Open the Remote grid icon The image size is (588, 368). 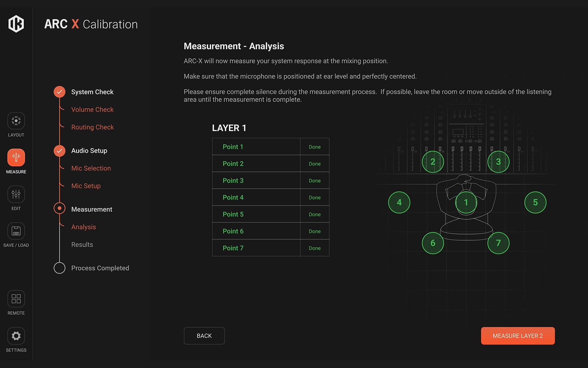16,299
